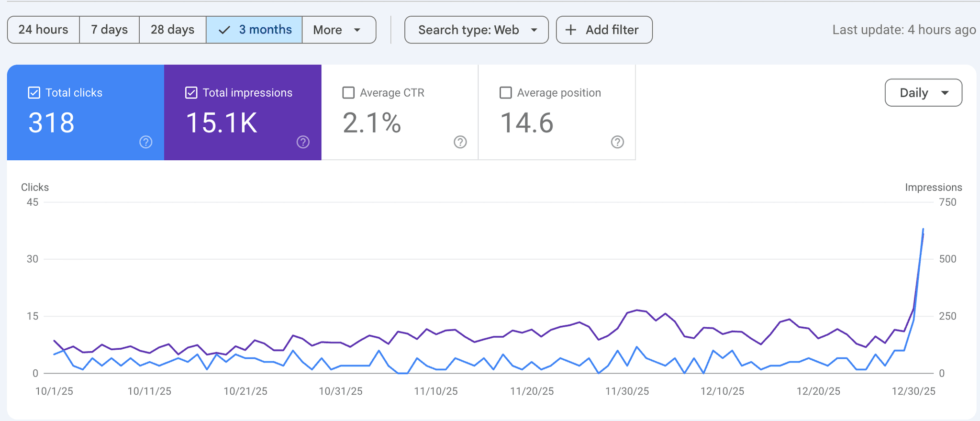
Task: Open help icon for Total clicks
Action: [146, 142]
